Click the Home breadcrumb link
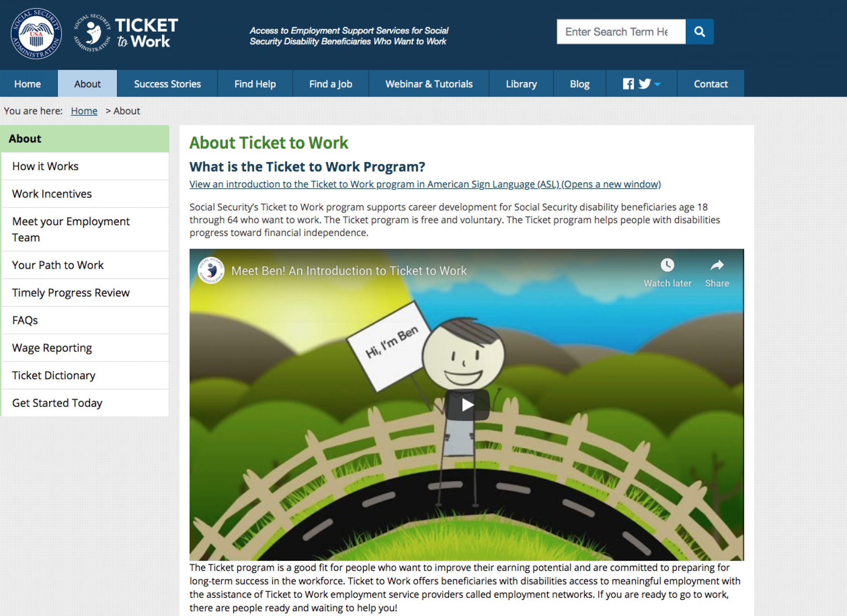The height and width of the screenshot is (616, 847). [84, 111]
